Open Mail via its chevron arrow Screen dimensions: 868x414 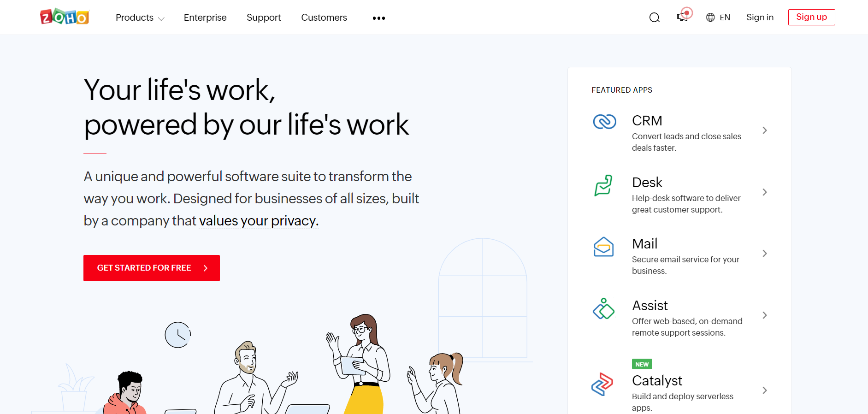click(x=765, y=254)
